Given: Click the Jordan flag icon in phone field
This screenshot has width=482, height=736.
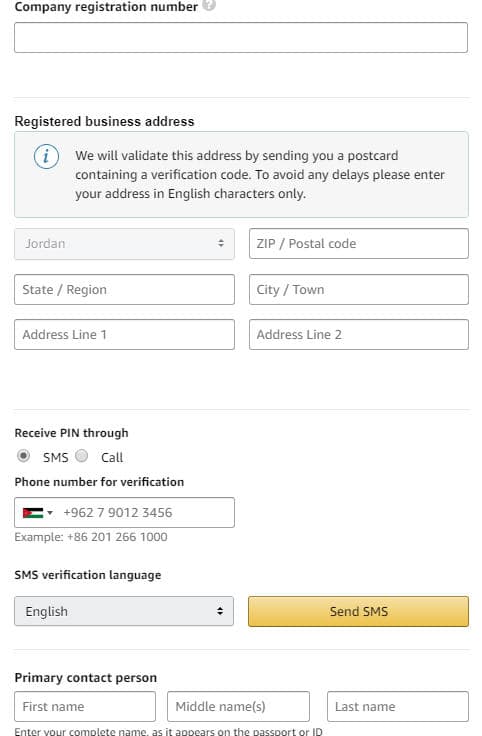Looking at the screenshot, I should 33,513.
